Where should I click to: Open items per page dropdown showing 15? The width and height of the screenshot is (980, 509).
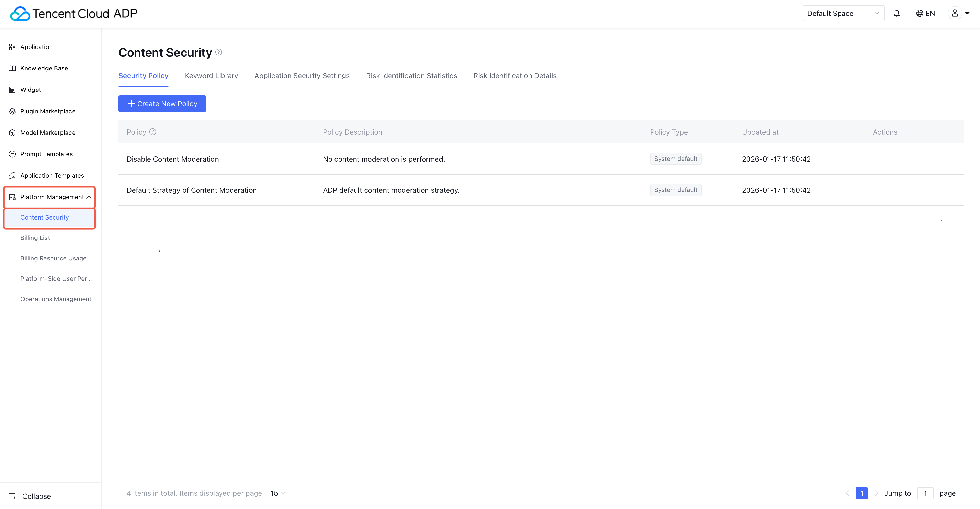pos(278,493)
